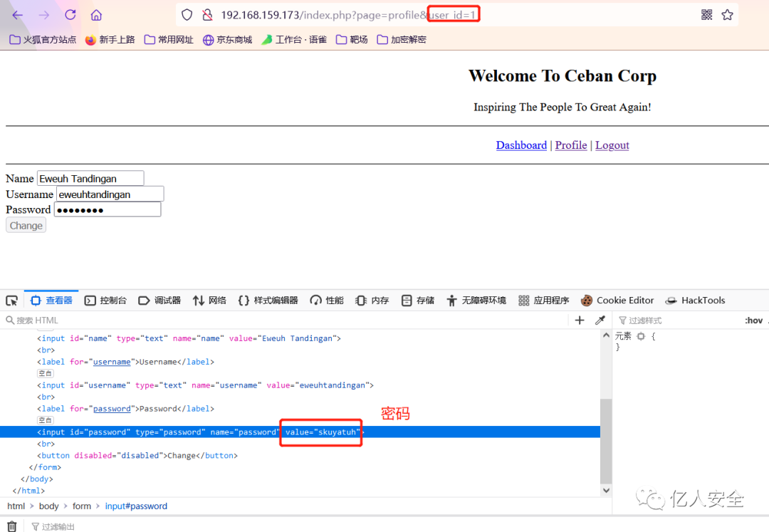Clear console output with the trash icon
Screen dimensions: 769x532
(12, 526)
